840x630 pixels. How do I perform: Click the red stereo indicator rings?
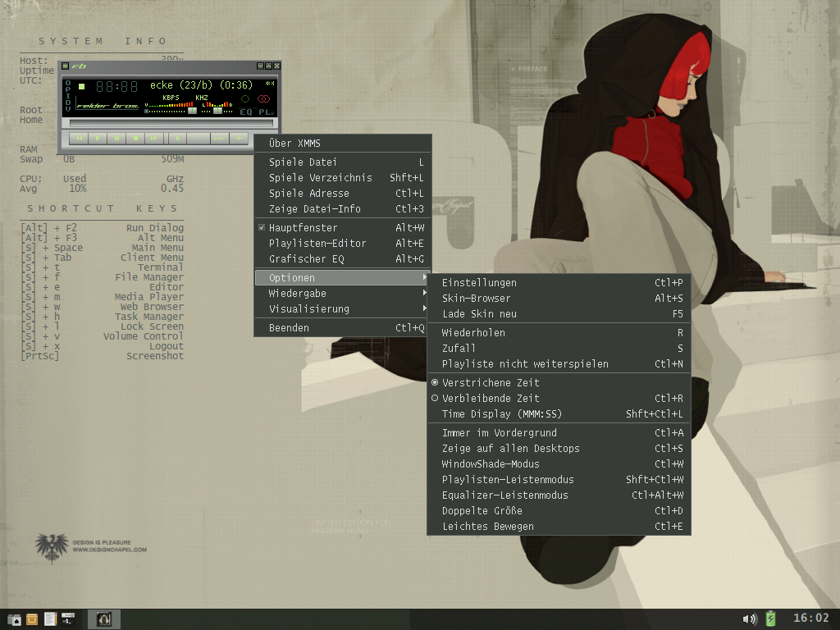coord(263,98)
